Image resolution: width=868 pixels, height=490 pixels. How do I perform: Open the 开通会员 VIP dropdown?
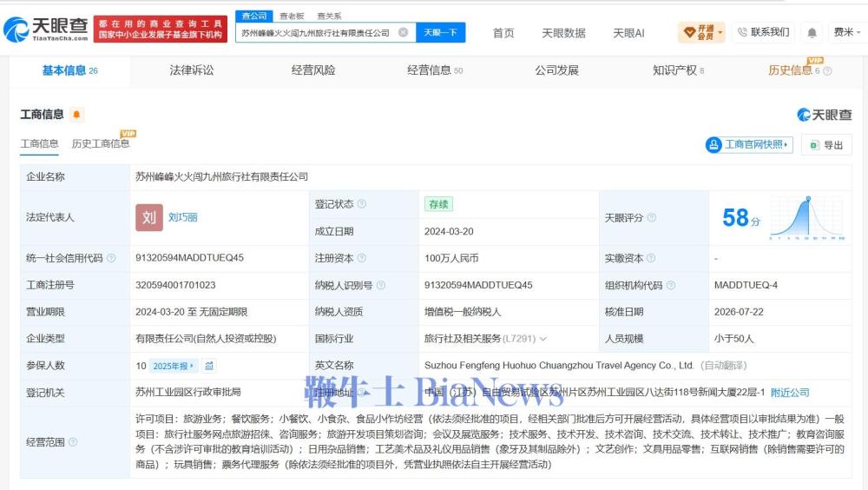click(701, 33)
